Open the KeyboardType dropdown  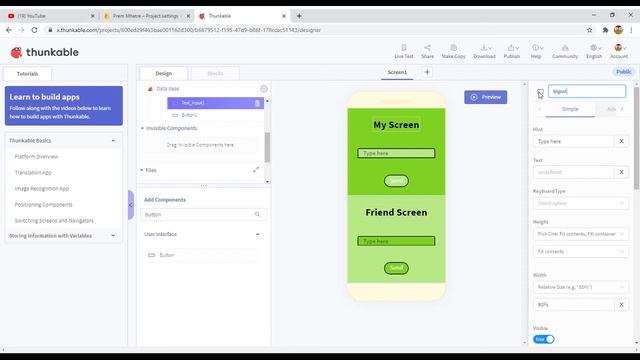click(581, 203)
